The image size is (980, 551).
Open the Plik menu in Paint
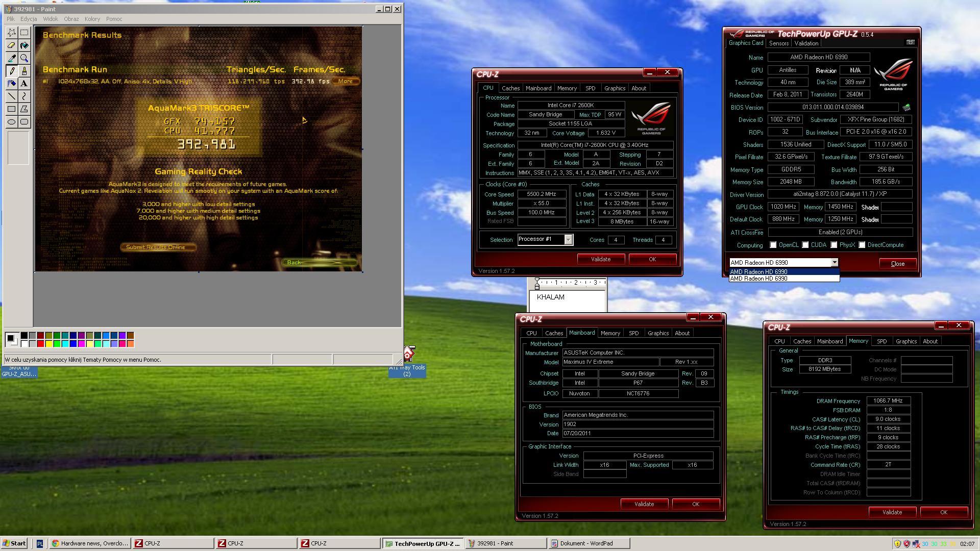pos(11,19)
